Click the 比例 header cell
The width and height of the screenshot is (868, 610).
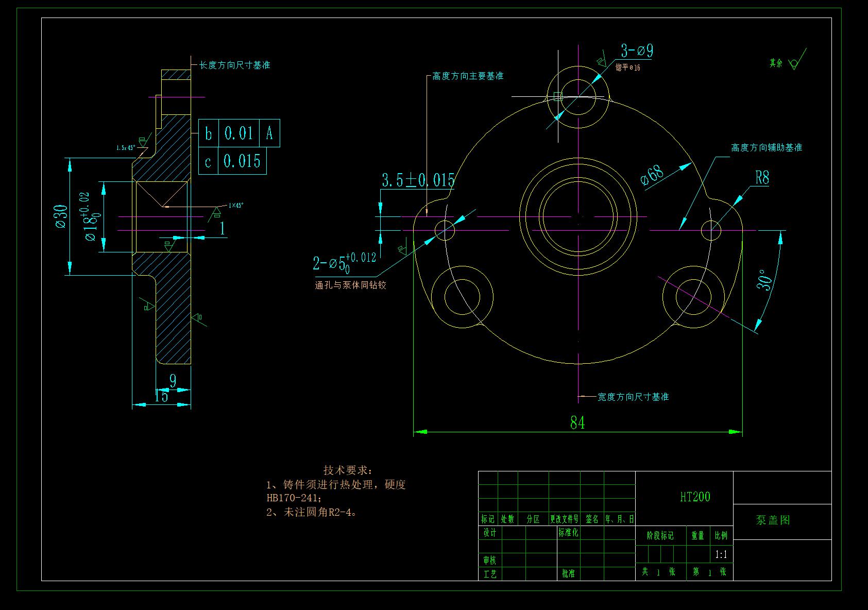[x=721, y=536]
